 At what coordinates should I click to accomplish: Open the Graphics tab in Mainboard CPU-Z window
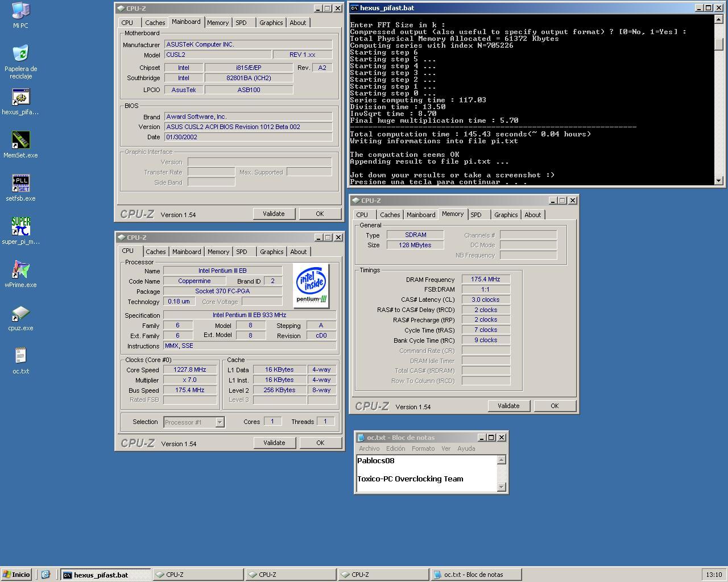pos(271,23)
